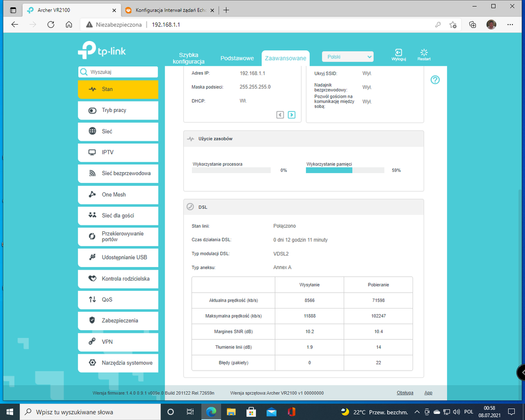Show previous LAN panel page arrow

pos(280,115)
